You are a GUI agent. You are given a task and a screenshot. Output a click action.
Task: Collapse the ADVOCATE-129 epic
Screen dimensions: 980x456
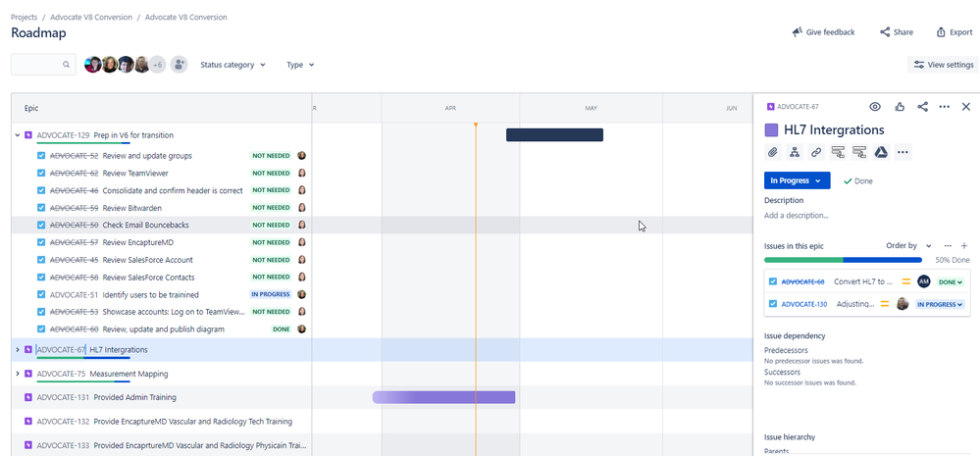click(x=18, y=135)
